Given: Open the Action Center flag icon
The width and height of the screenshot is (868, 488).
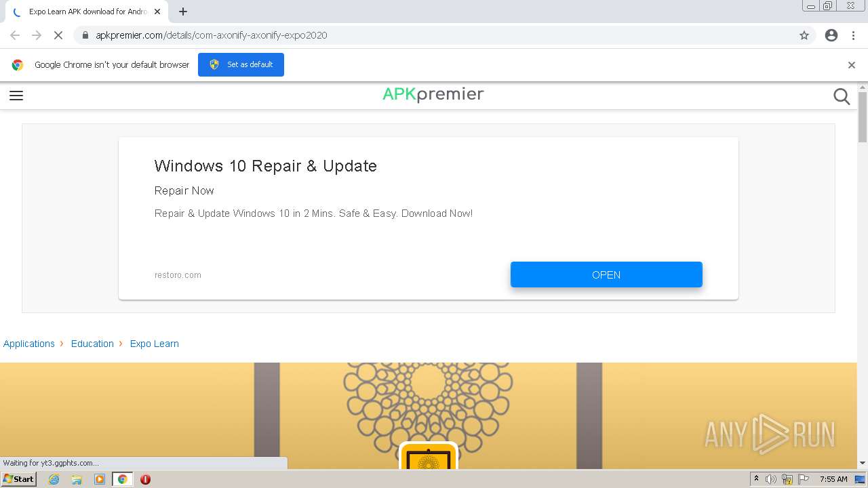Looking at the screenshot, I should pos(803,479).
